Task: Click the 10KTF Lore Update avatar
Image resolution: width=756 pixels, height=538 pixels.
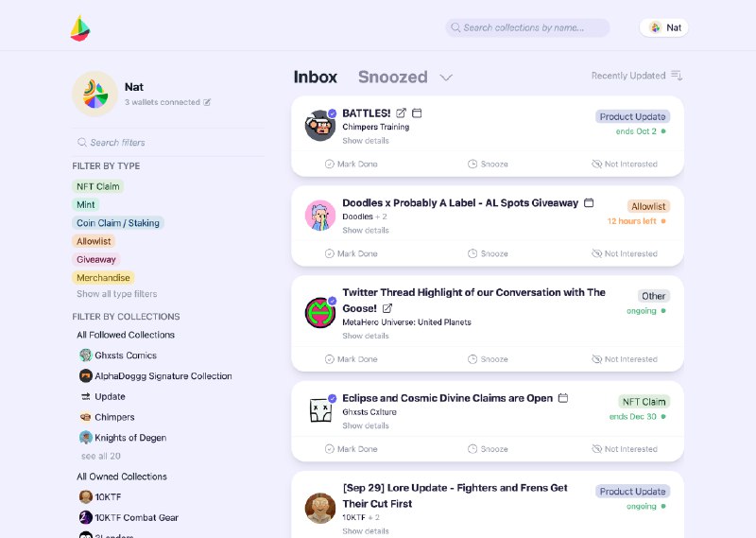Action: (x=320, y=508)
